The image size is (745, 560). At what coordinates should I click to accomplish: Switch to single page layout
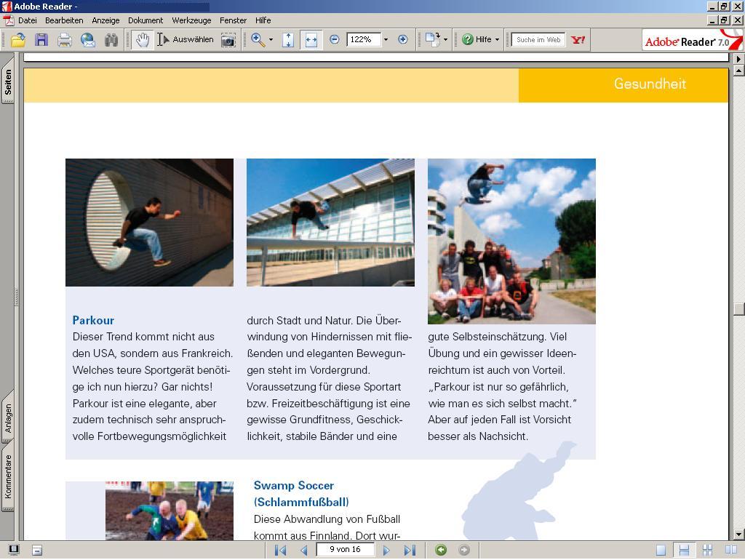click(x=661, y=550)
